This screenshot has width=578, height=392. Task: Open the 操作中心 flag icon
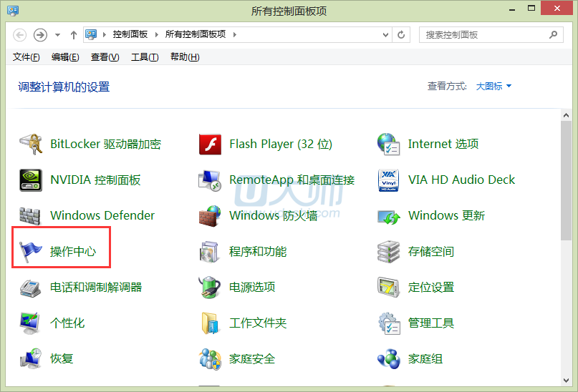point(30,251)
